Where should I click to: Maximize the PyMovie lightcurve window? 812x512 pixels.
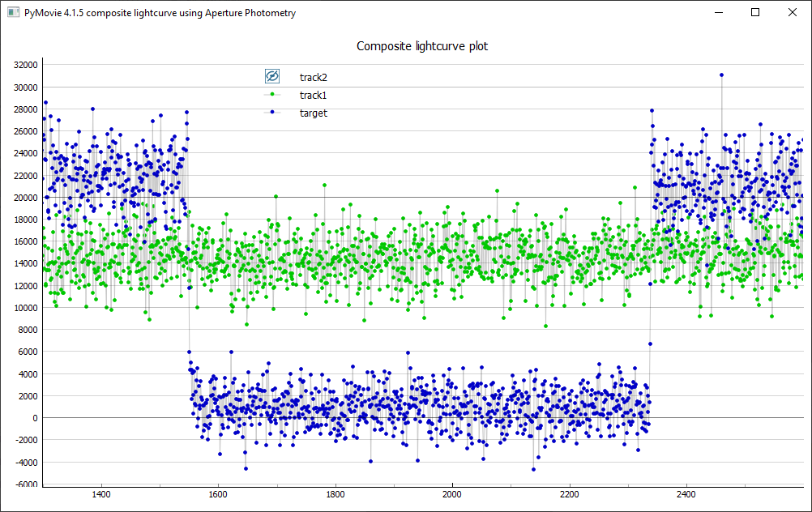click(x=755, y=13)
